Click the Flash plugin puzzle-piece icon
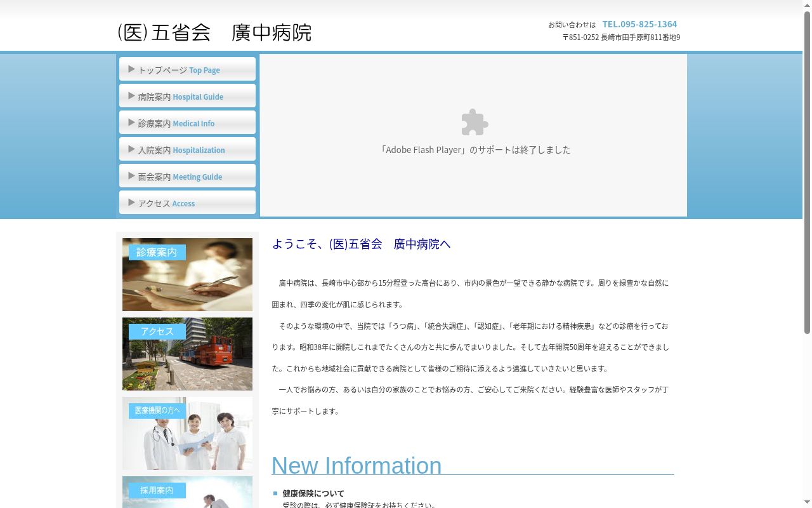Screen dimensions: 812x508 tap(475, 122)
